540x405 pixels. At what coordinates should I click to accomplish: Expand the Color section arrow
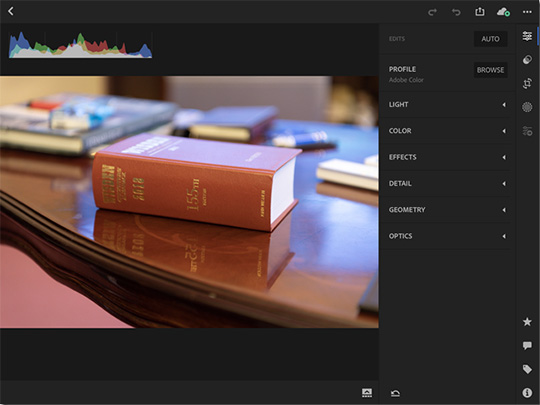coord(504,131)
